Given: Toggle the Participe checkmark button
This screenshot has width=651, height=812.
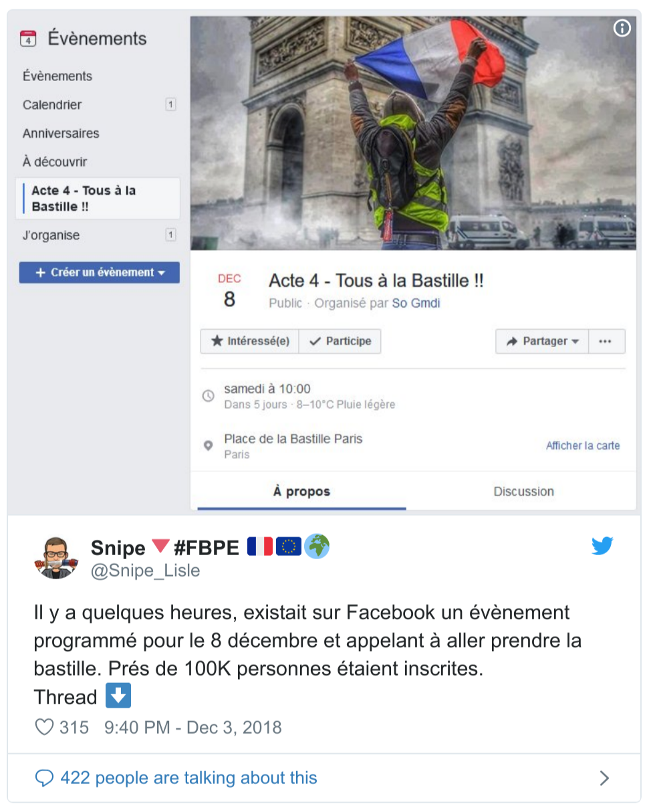Looking at the screenshot, I should tap(340, 341).
